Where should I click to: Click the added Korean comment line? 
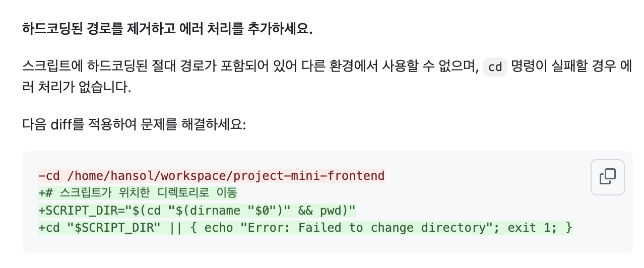(138, 193)
